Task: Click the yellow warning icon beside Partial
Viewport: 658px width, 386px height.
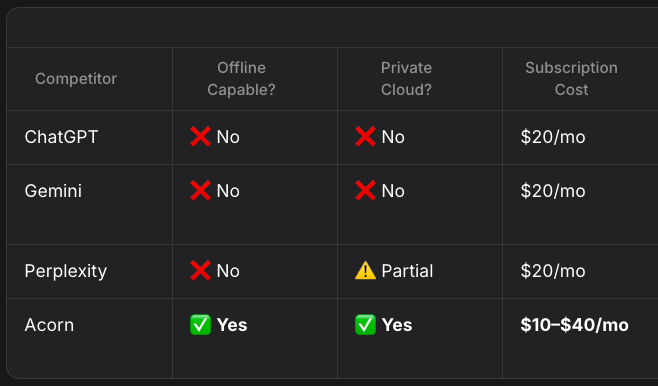Action: (x=365, y=271)
